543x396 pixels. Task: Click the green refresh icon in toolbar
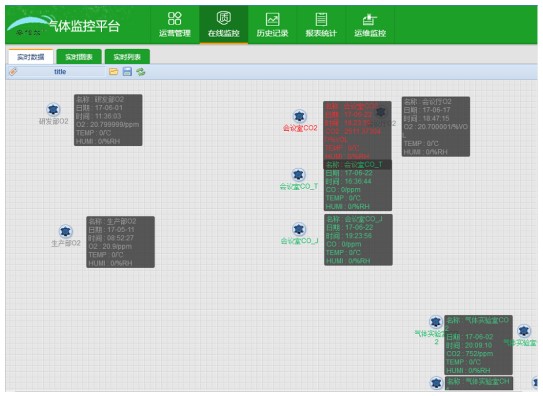[141, 72]
